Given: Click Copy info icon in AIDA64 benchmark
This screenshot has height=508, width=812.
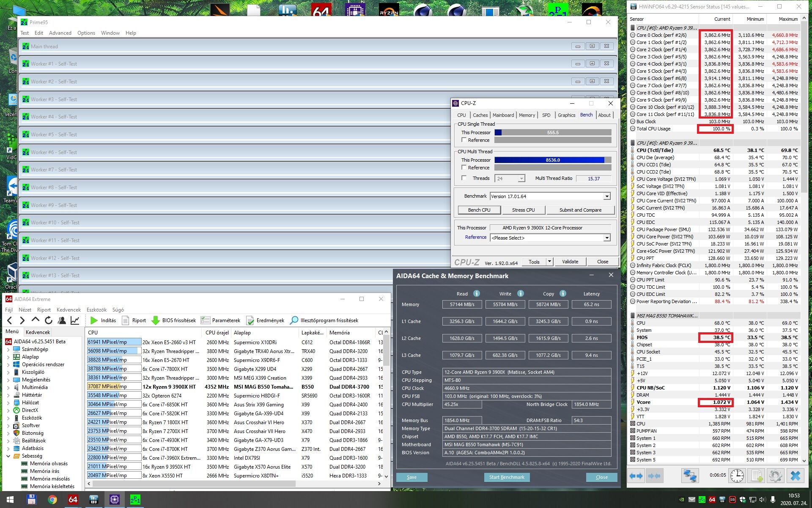Looking at the screenshot, I should coord(563,293).
